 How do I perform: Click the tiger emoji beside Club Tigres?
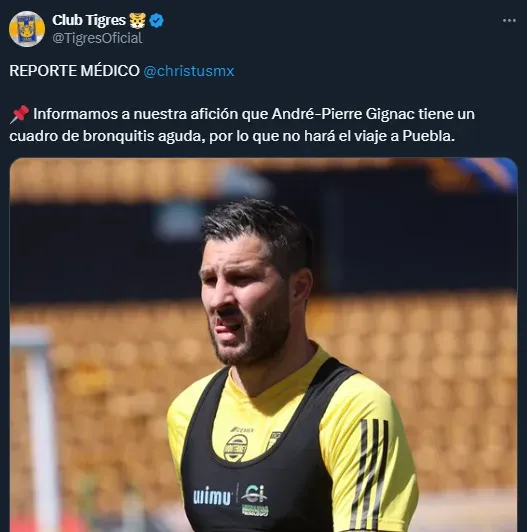[x=138, y=20]
